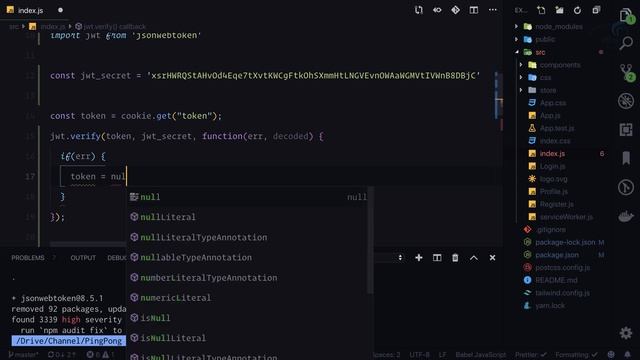The image size is (640, 360).
Task: Click the New Folder icon in Explorer
Action: coord(559,10)
